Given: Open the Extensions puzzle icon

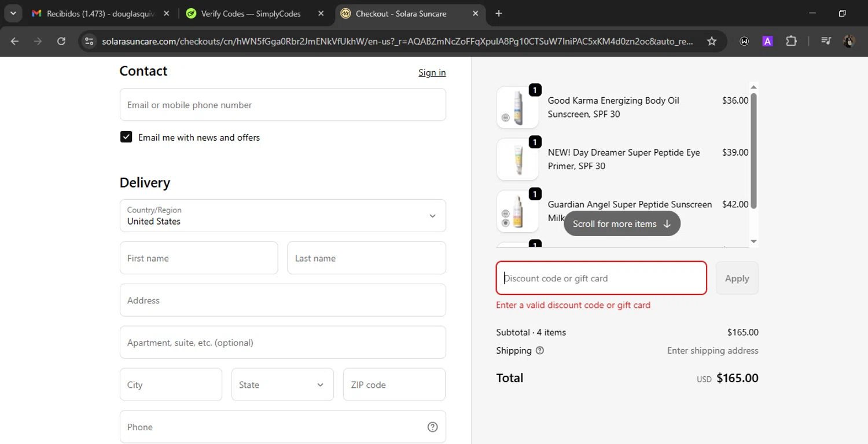Looking at the screenshot, I should (x=791, y=41).
